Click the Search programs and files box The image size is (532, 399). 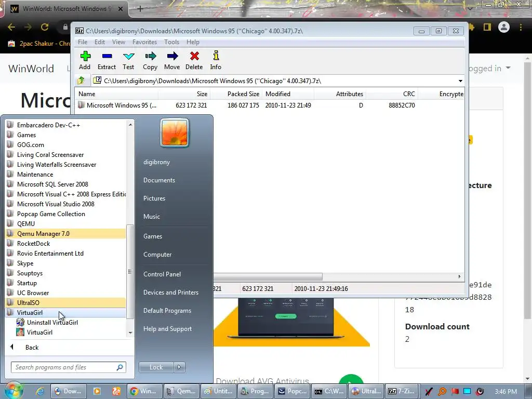[69, 367]
